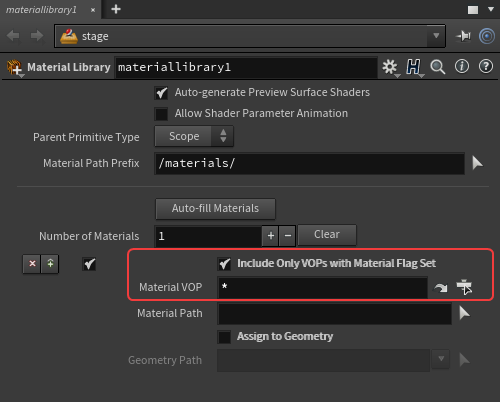500x402 pixels.
Task: Open Parent Primitive Type Scope dropdown
Action: pos(194,136)
